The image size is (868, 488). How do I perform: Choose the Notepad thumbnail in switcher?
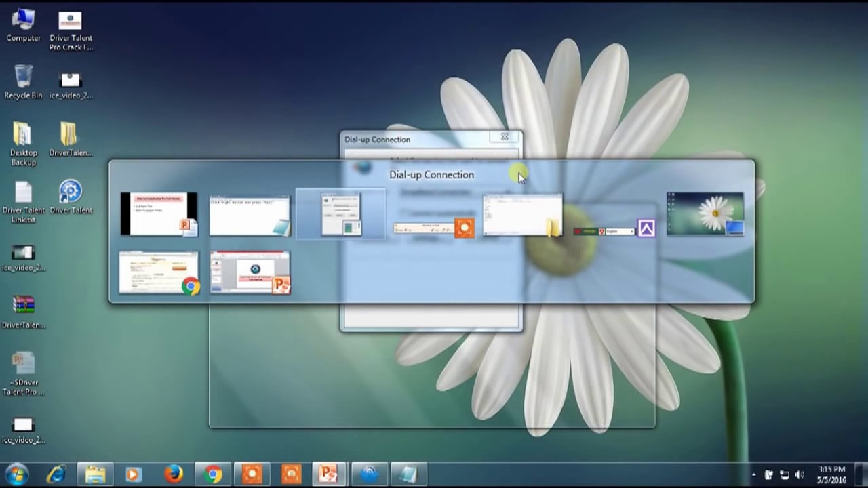(250, 215)
